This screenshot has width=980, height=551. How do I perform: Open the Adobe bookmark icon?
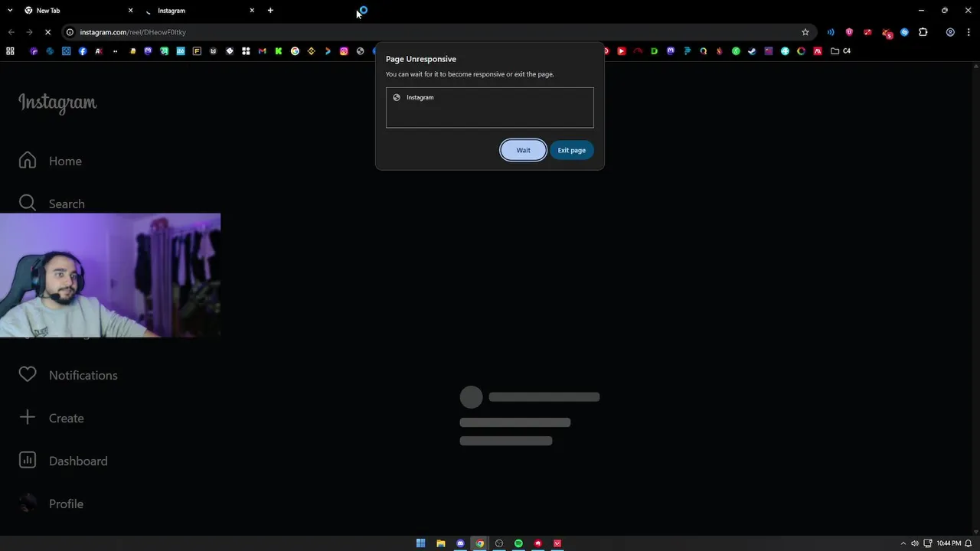[818, 51]
